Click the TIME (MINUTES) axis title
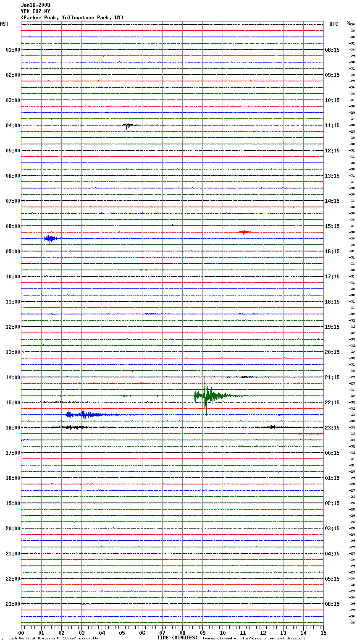This screenshot has height=644, width=357. pyautogui.click(x=177, y=638)
